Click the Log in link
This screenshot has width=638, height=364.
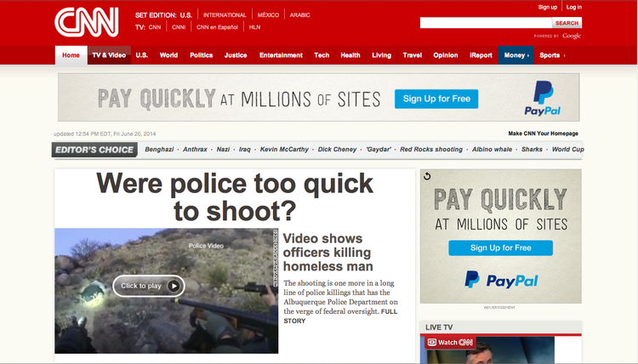[x=573, y=7]
